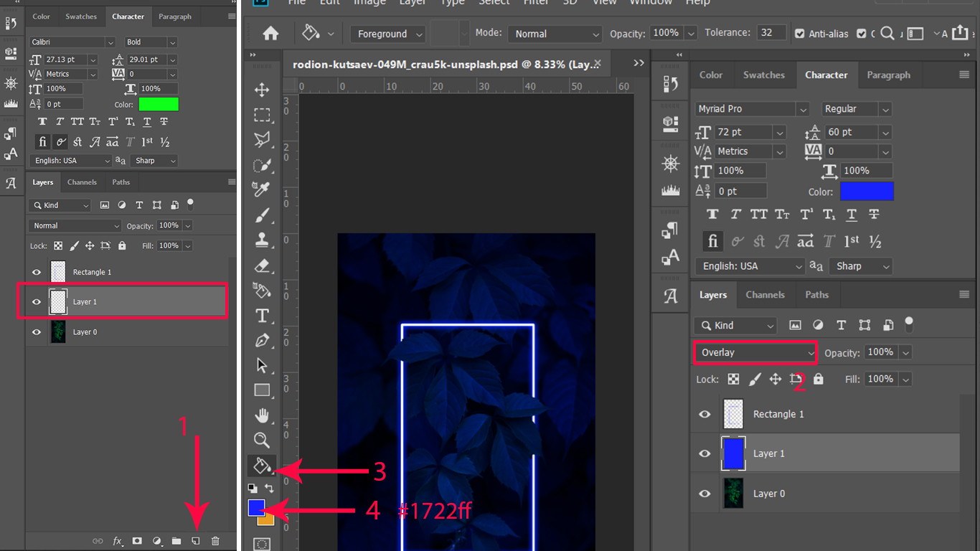Open the Bold font style dropdown

click(x=151, y=42)
